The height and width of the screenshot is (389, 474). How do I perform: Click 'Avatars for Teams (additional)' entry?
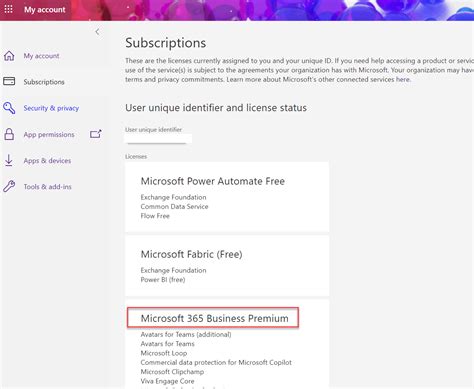(186, 334)
